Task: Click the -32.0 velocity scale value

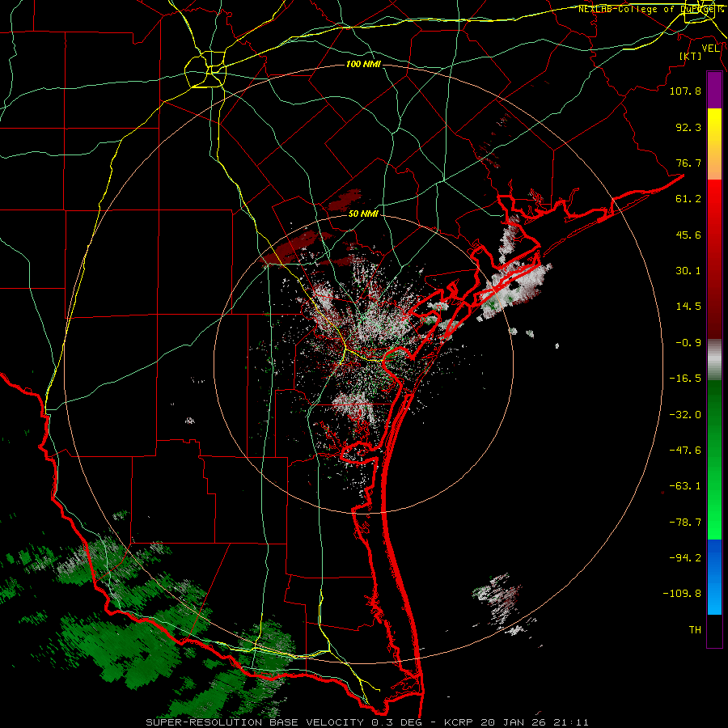Action: (x=685, y=415)
